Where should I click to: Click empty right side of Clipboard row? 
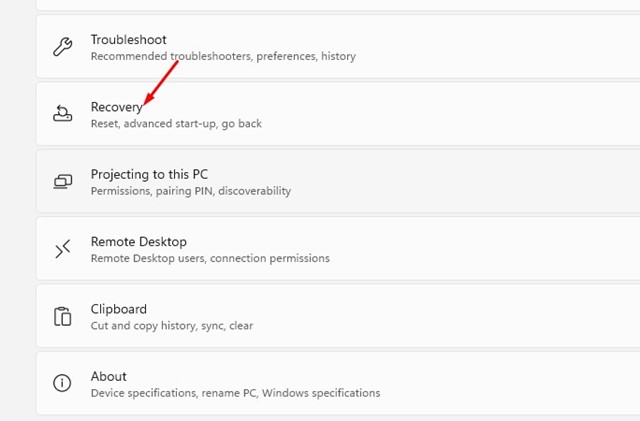point(500,316)
